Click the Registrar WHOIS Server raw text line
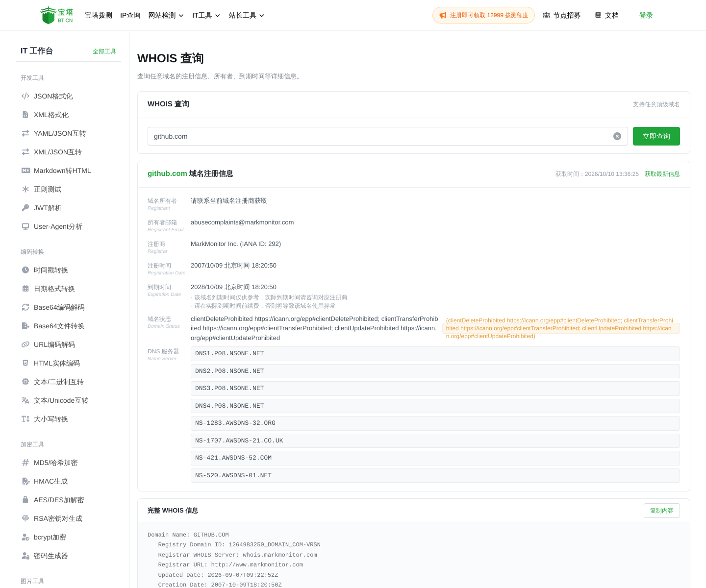This screenshot has height=588, width=706. (x=237, y=555)
